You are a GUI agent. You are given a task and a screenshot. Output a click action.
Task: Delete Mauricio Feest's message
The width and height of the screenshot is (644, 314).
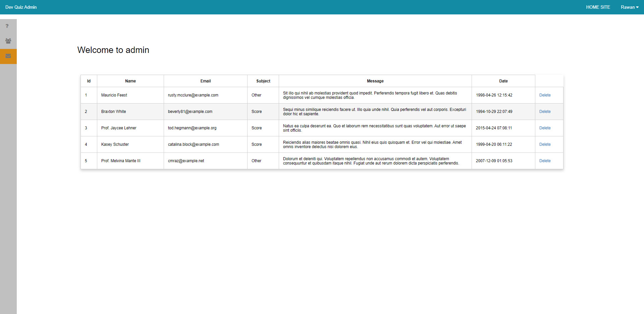pyautogui.click(x=545, y=95)
